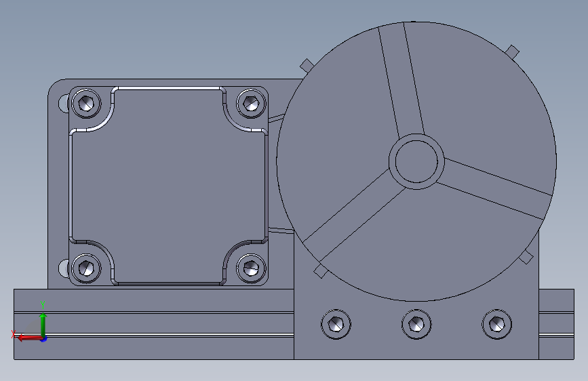The height and width of the screenshot is (381, 588).
Task: Select the small tab at the disc's upper-left edge
Action: (x=307, y=65)
